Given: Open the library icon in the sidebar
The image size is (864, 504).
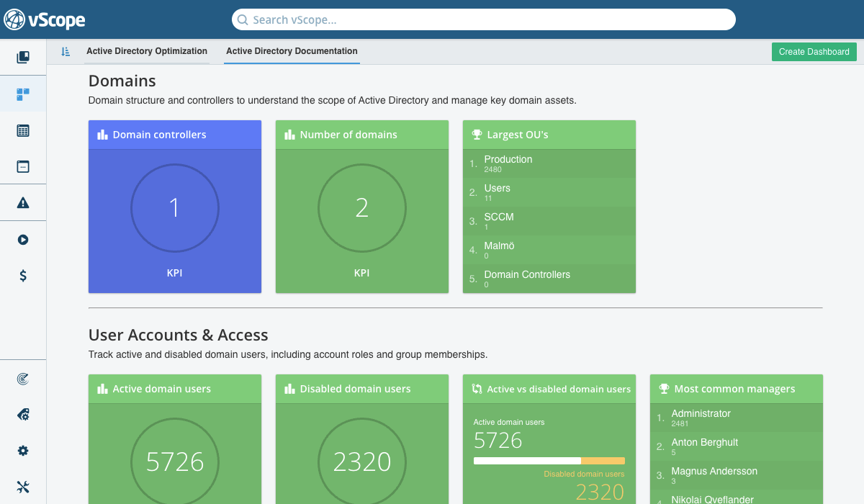Looking at the screenshot, I should [x=23, y=57].
